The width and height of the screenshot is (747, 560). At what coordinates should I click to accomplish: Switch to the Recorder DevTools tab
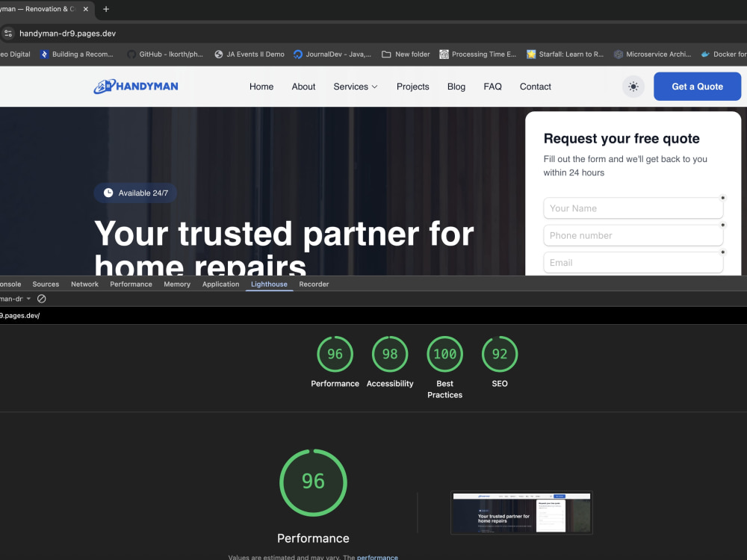coord(314,284)
